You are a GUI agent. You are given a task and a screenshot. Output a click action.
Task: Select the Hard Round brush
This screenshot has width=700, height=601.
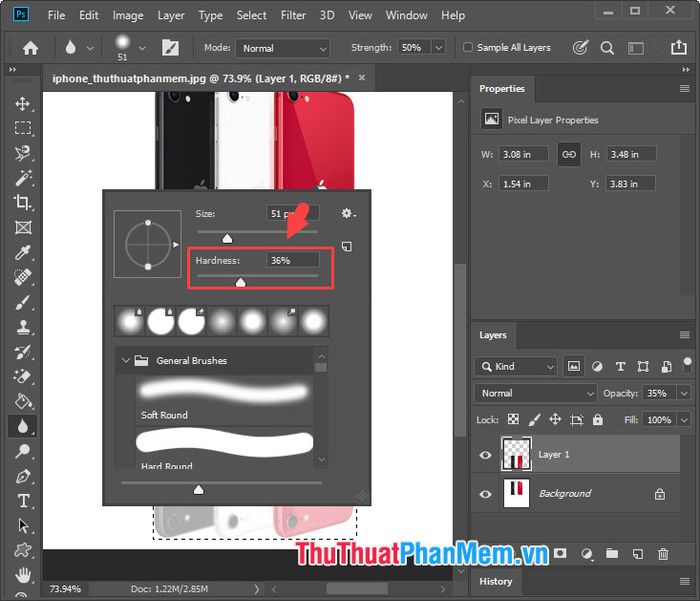(225, 448)
